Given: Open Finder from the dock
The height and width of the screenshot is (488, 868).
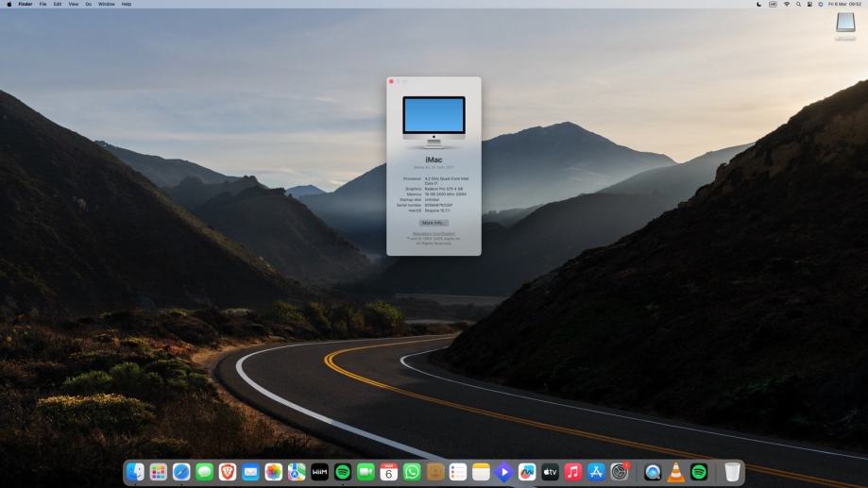Looking at the screenshot, I should [x=136, y=472].
